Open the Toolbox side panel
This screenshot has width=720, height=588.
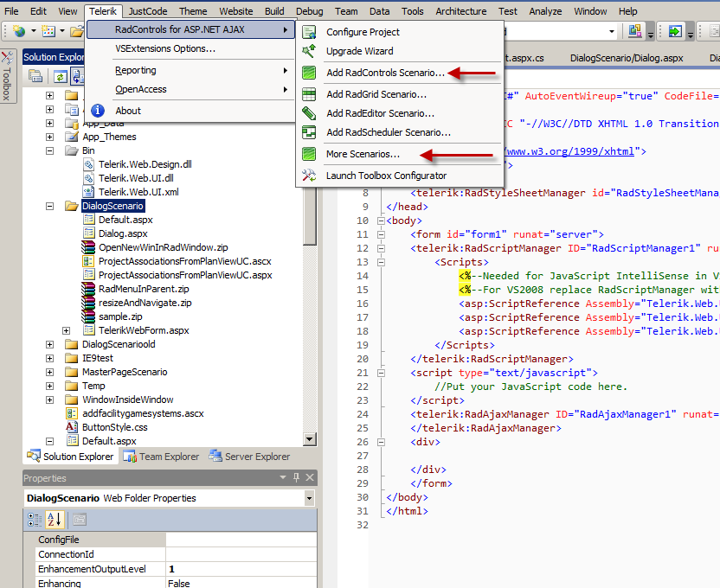pos(7,78)
